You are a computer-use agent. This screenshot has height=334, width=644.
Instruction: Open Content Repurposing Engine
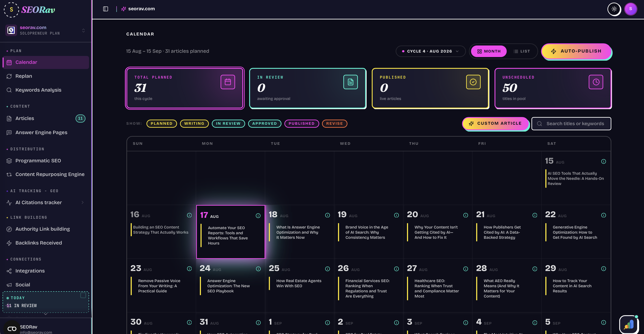click(46, 174)
